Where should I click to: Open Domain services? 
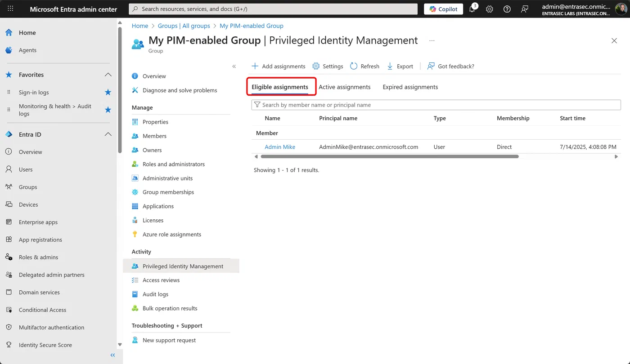[39, 292]
